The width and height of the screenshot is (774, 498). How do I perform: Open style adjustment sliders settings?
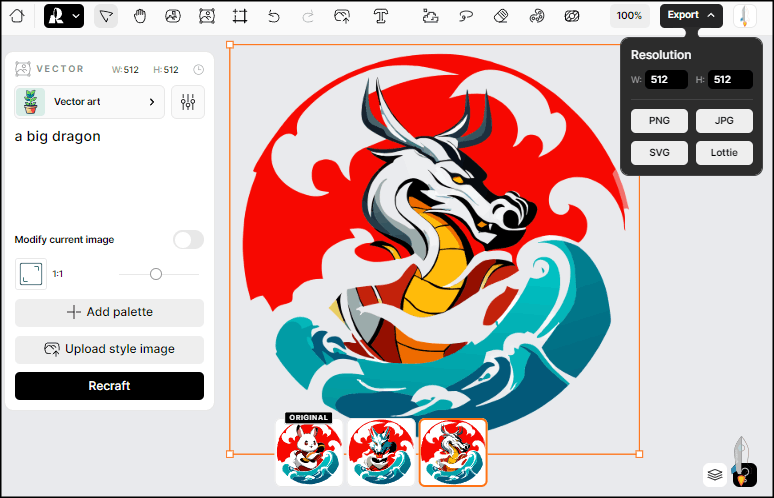tap(188, 102)
